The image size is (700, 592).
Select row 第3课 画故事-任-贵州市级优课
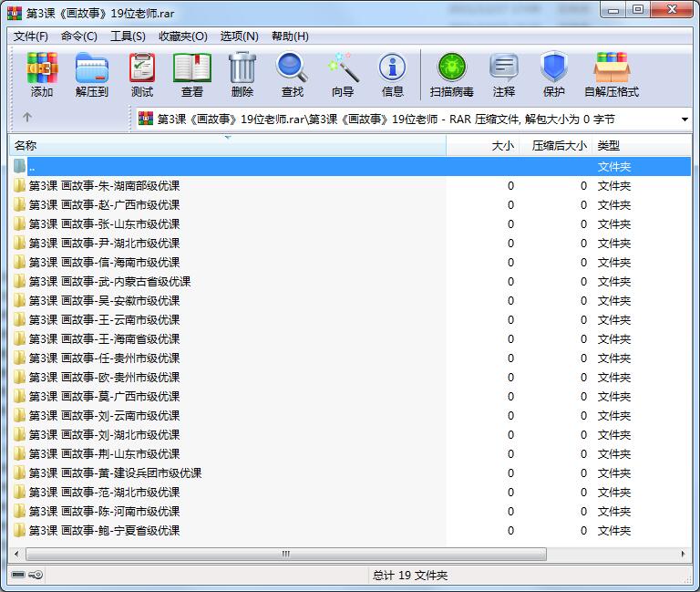[350, 358]
